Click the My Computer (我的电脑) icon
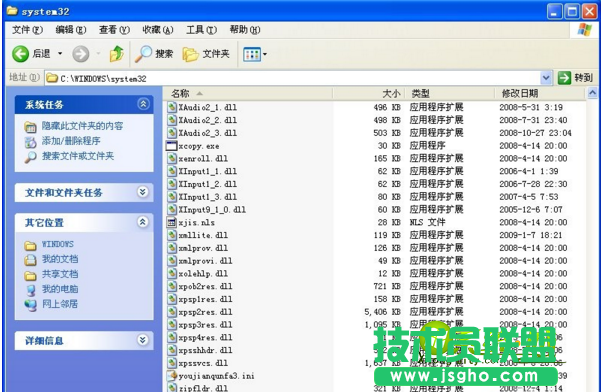The width and height of the screenshot is (601, 392). [x=31, y=290]
